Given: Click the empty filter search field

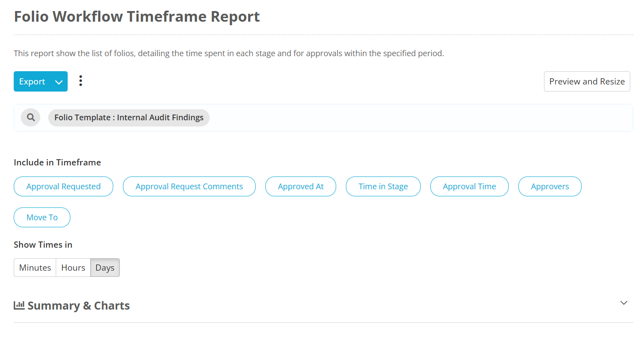Looking at the screenshot, I should pyautogui.click(x=420, y=118).
